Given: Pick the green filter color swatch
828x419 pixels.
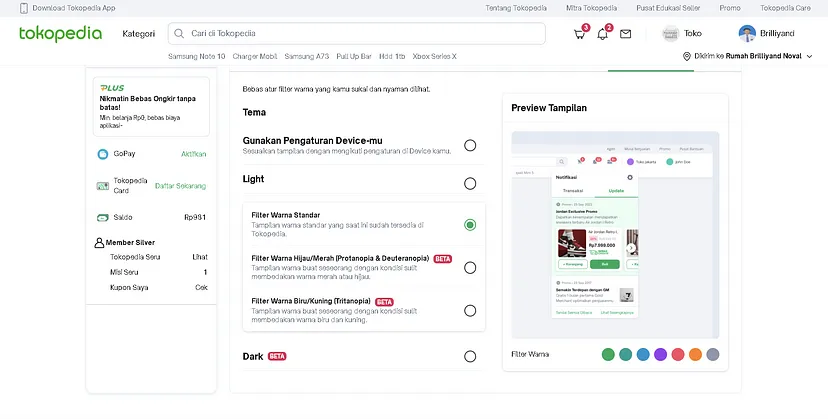Looking at the screenshot, I should [608, 355].
